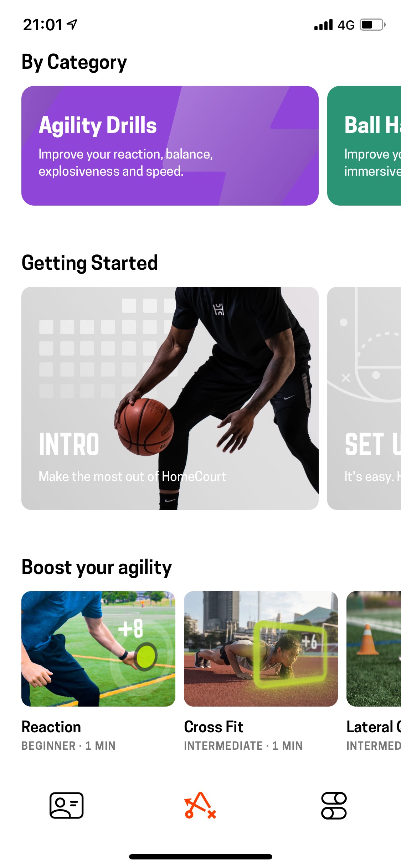Tap the cellular signal bars icon

(323, 25)
